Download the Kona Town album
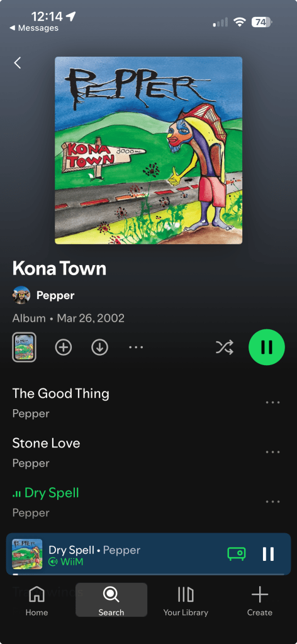 coord(99,347)
